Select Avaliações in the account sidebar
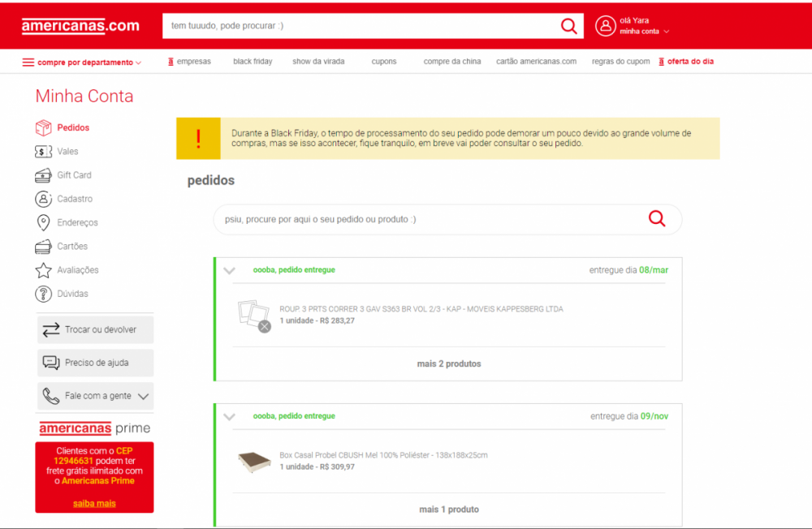The height and width of the screenshot is (529, 812). click(78, 270)
